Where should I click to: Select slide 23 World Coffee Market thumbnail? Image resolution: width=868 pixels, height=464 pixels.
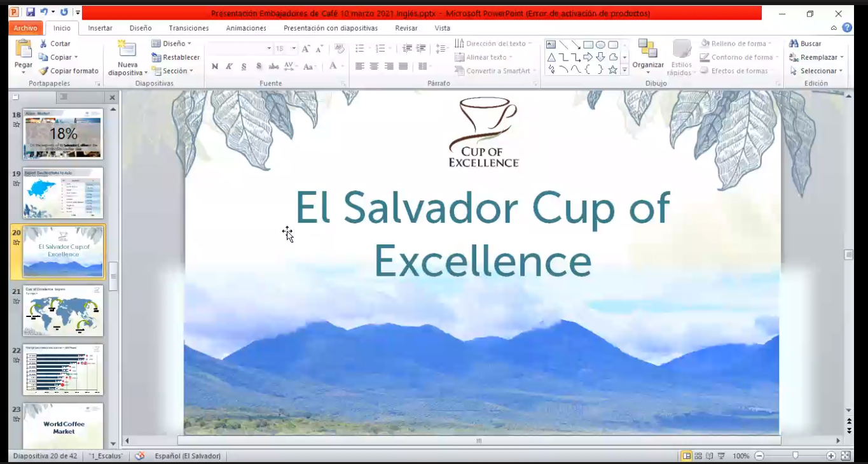pyautogui.click(x=63, y=425)
